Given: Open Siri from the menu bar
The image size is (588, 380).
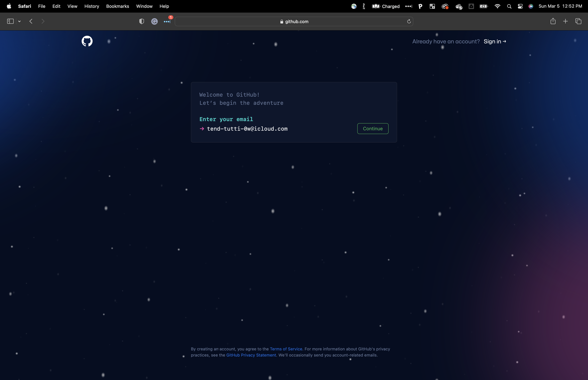Looking at the screenshot, I should (x=531, y=6).
